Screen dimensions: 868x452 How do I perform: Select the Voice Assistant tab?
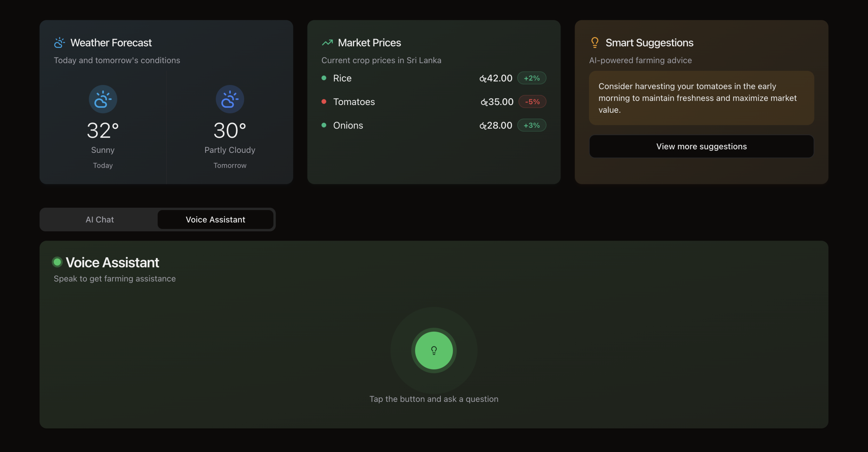[215, 220]
